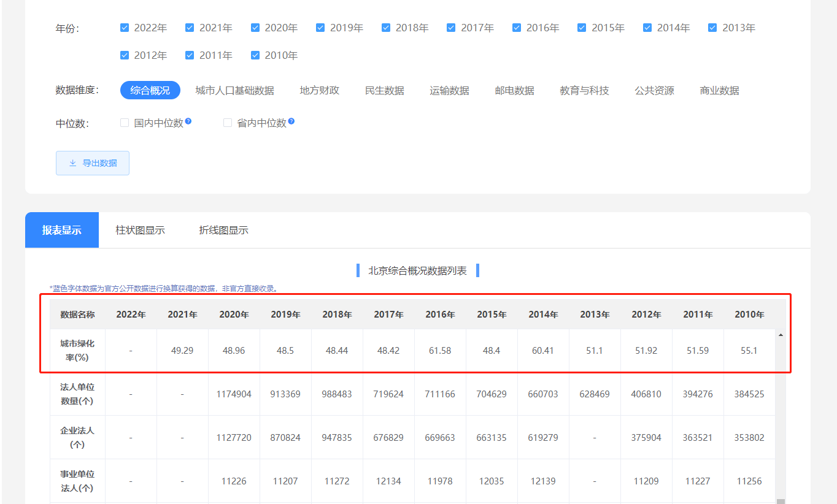The width and height of the screenshot is (837, 504).
Task: Open the 运输数据 dimension
Action: (450, 90)
